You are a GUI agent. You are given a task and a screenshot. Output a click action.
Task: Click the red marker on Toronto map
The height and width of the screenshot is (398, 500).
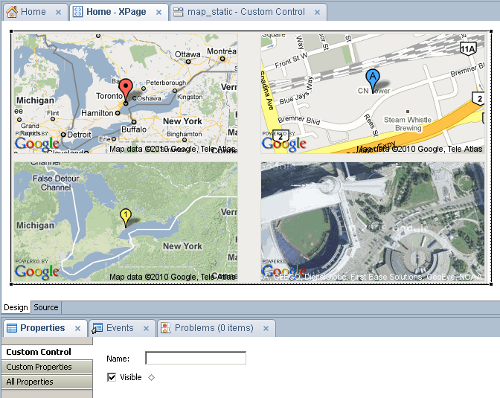click(x=126, y=89)
